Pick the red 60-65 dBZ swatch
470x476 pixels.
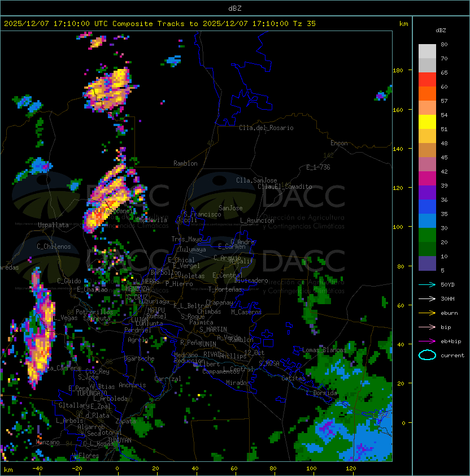[x=427, y=80]
